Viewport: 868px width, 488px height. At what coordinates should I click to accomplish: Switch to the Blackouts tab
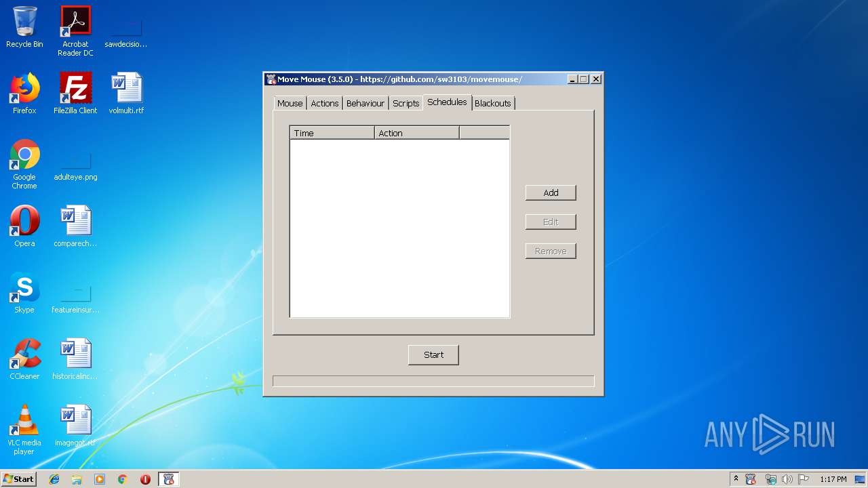492,103
